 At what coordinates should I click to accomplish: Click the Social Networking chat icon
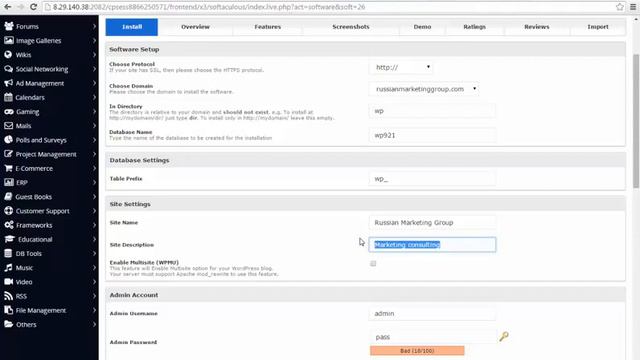(x=9, y=69)
